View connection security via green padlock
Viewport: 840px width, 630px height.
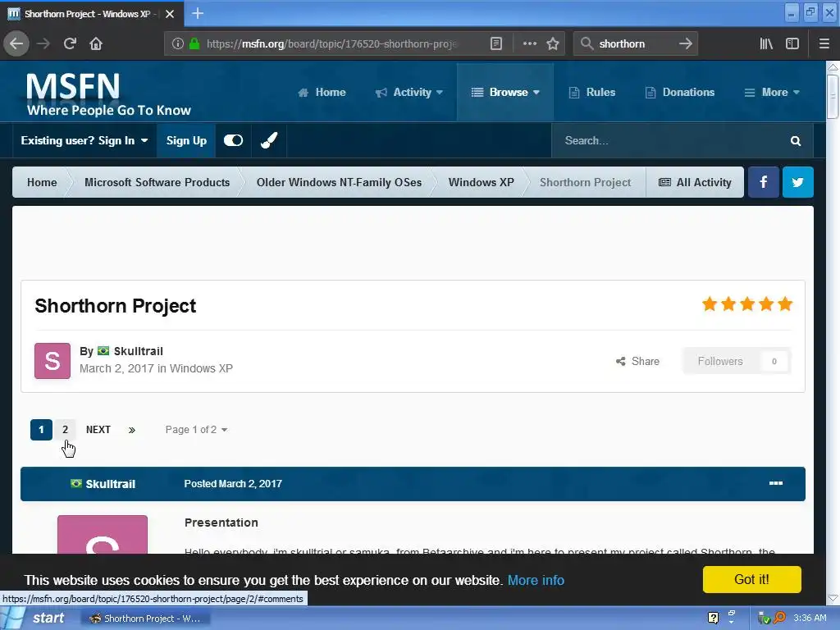194,43
